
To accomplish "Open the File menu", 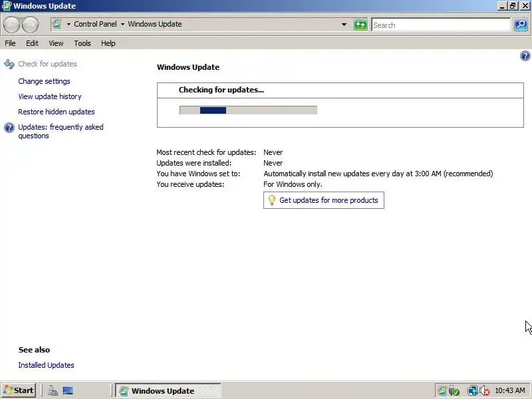I will (x=10, y=43).
